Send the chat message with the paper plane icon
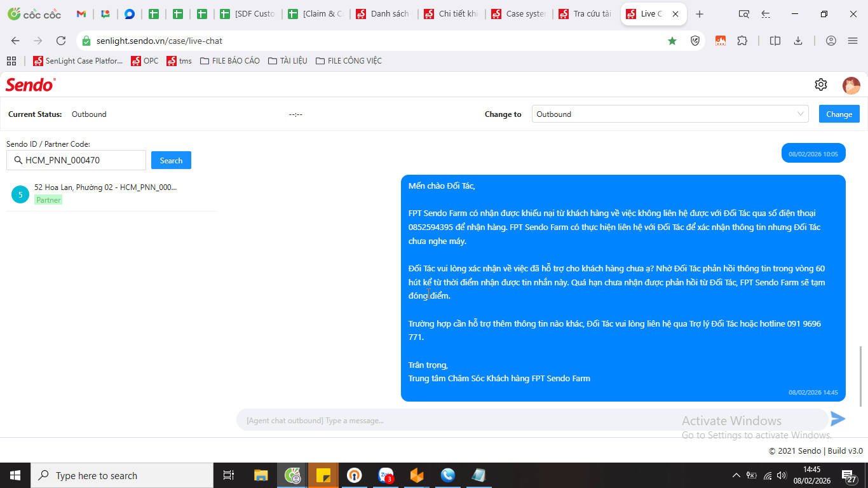This screenshot has height=488, width=868. point(838,419)
